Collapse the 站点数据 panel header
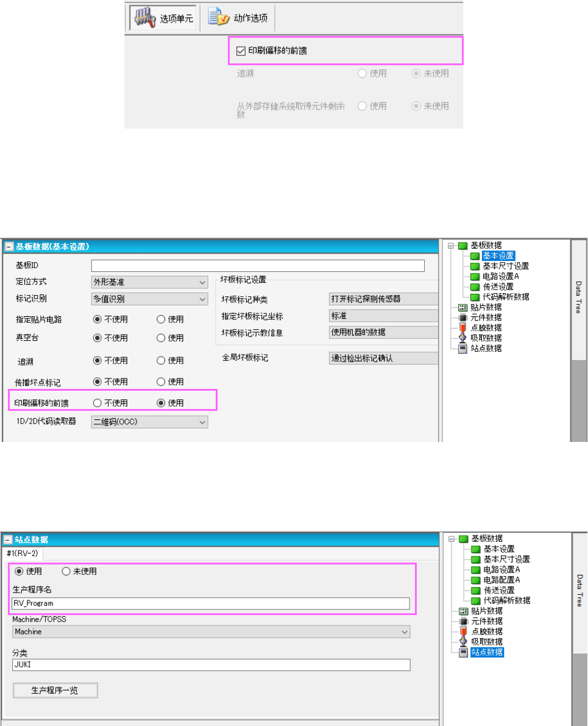 point(8,540)
